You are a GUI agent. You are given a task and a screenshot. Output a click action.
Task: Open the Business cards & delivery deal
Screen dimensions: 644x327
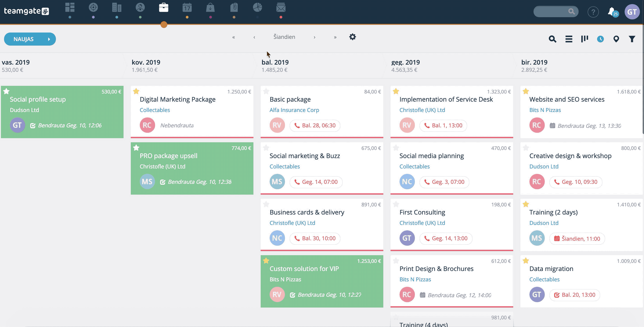[307, 212]
